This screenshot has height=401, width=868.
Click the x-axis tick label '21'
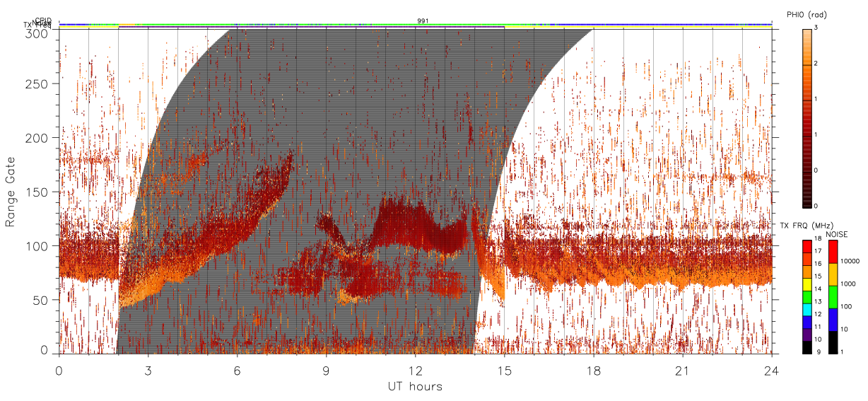coord(683,371)
